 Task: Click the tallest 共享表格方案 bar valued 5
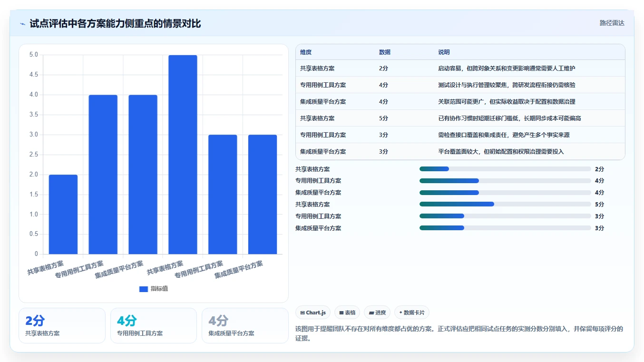(x=183, y=155)
